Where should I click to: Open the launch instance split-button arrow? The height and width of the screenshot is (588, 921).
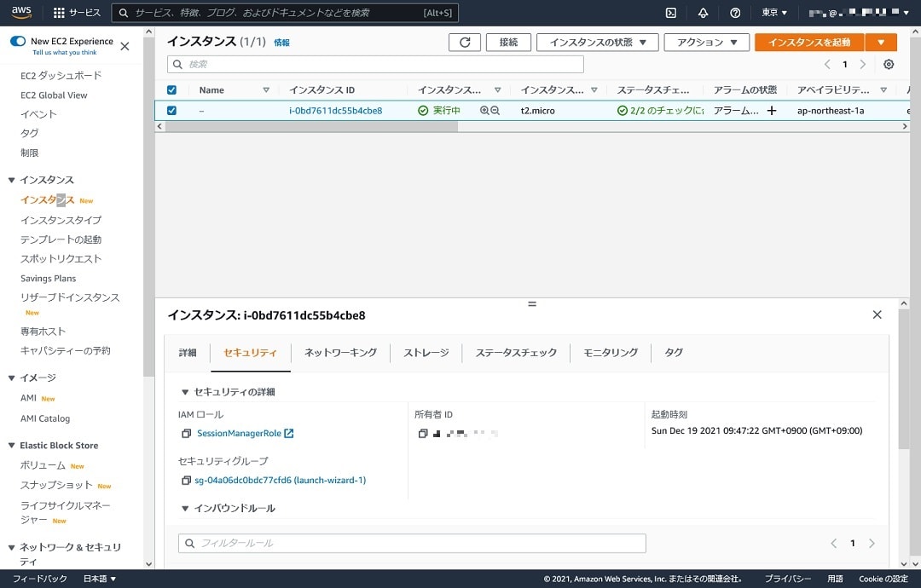(x=880, y=43)
